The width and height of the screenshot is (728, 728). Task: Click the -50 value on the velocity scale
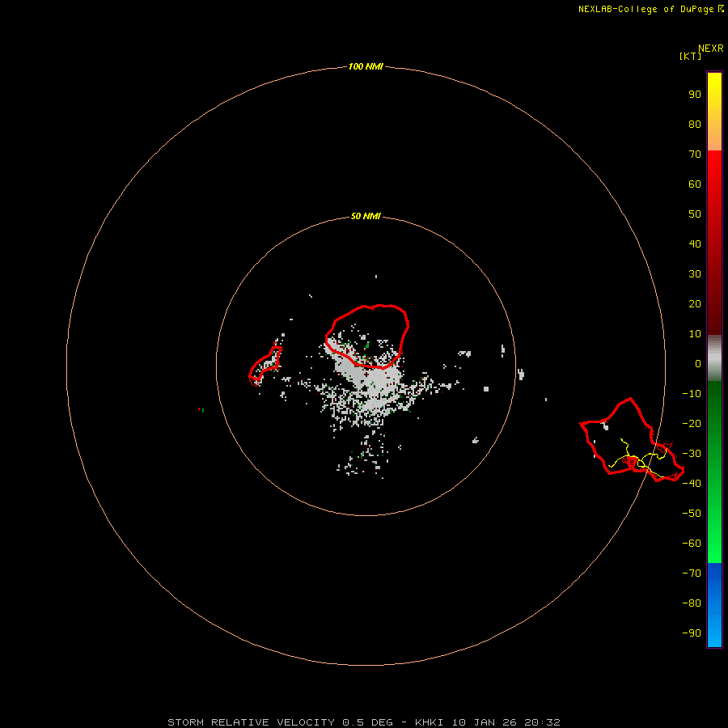click(x=692, y=514)
